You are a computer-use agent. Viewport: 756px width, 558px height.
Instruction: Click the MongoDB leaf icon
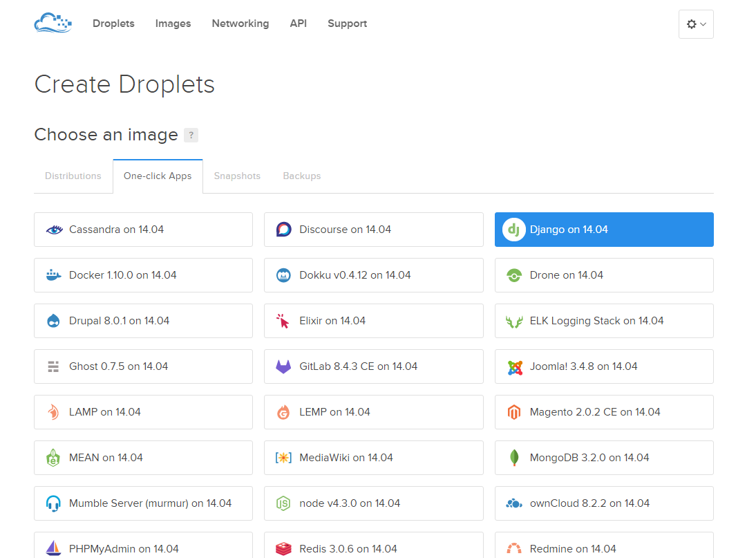514,458
